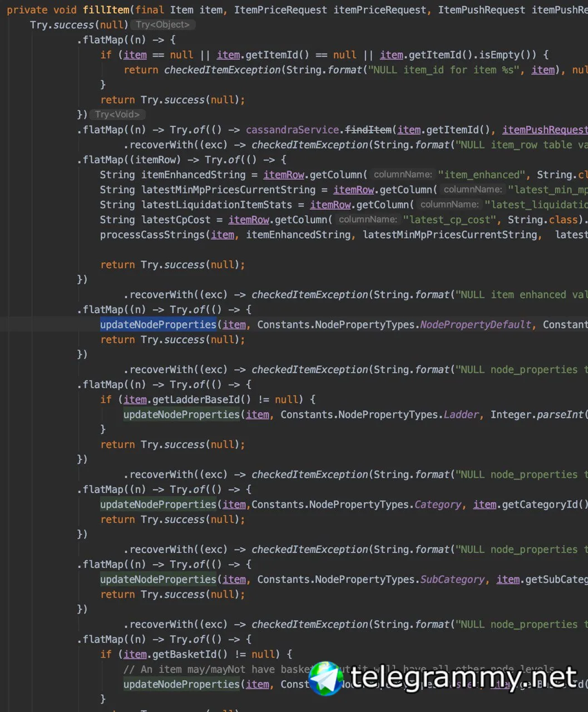Click columnName hint before "item_enhanced"
Screen dimensions: 588x712
pos(403,175)
